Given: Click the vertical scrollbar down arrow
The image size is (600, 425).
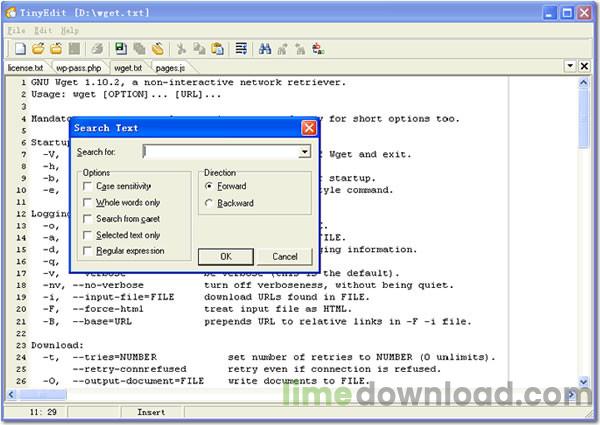Looking at the screenshot, I should pos(584,381).
